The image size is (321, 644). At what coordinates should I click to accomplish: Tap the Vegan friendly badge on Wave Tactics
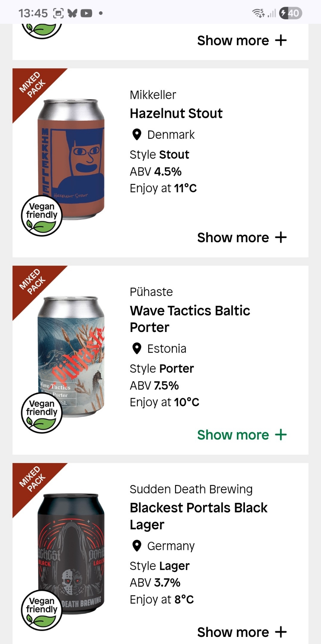click(x=42, y=413)
